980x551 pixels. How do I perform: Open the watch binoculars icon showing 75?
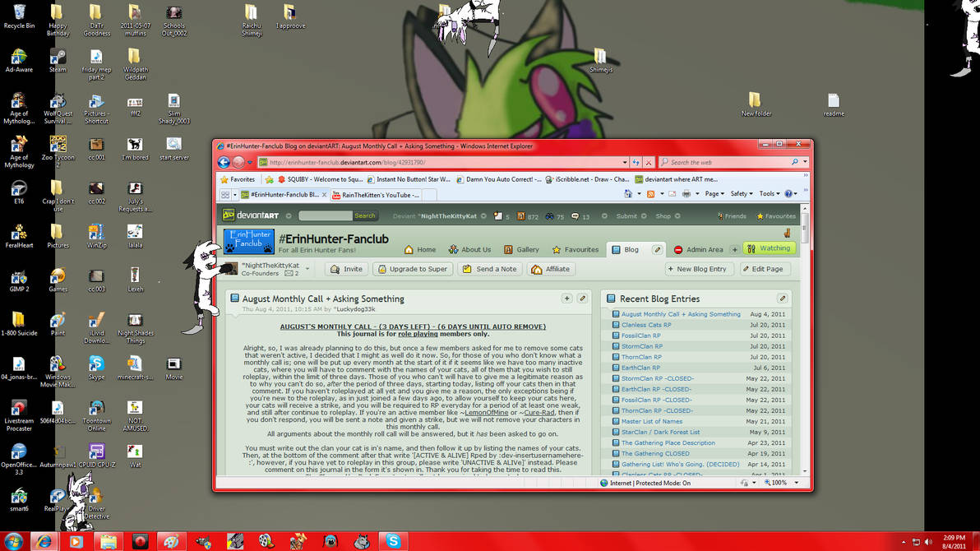coord(548,216)
